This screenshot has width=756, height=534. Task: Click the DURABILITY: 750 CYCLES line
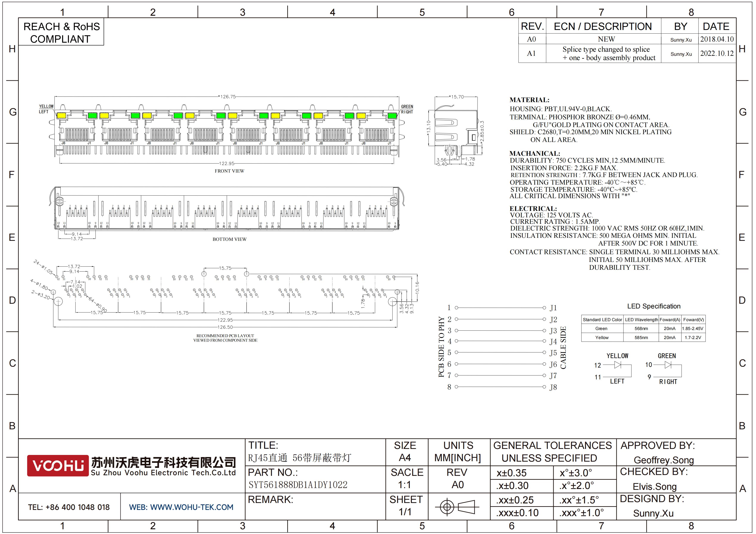click(x=587, y=160)
